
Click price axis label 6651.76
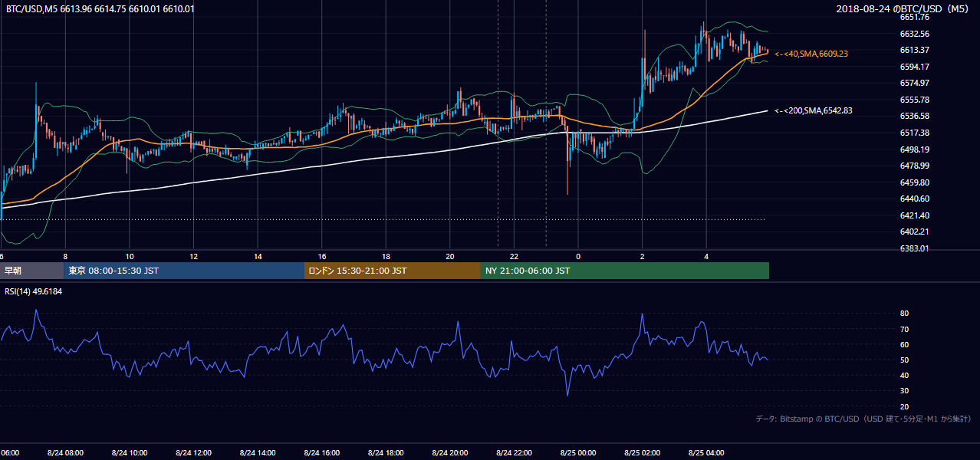pyautogui.click(x=915, y=17)
